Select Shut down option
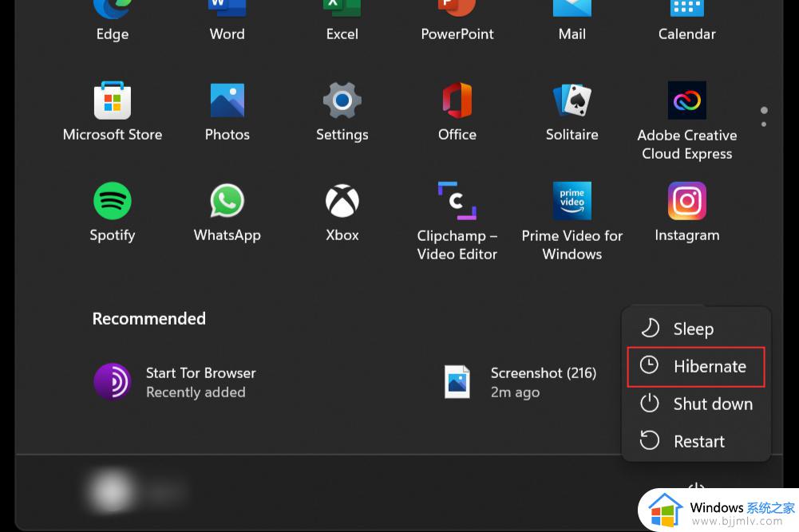 696,404
